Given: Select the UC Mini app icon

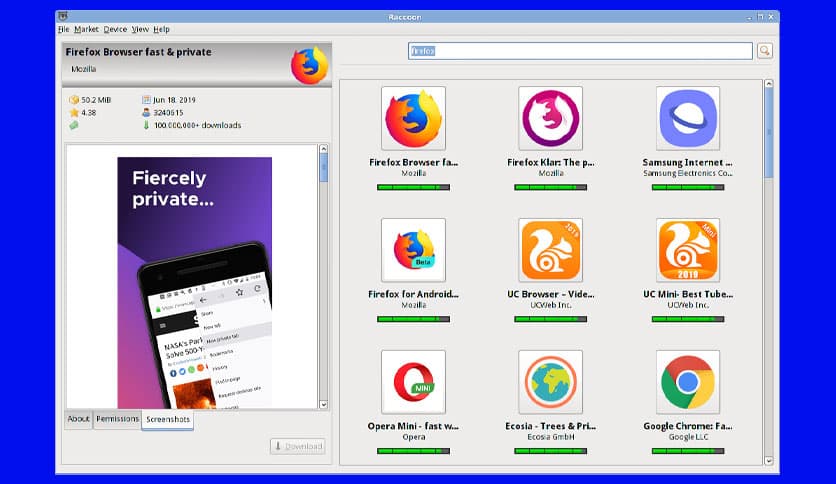Looking at the screenshot, I should click(688, 250).
